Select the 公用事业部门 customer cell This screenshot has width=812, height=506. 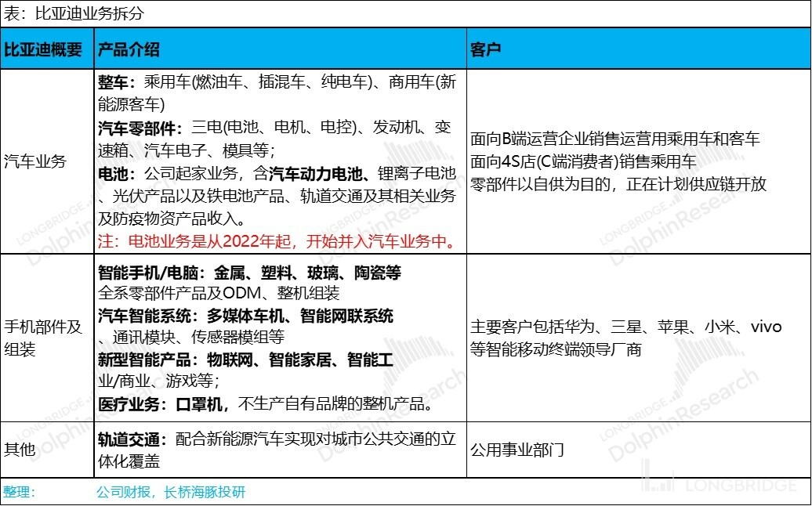517,450
